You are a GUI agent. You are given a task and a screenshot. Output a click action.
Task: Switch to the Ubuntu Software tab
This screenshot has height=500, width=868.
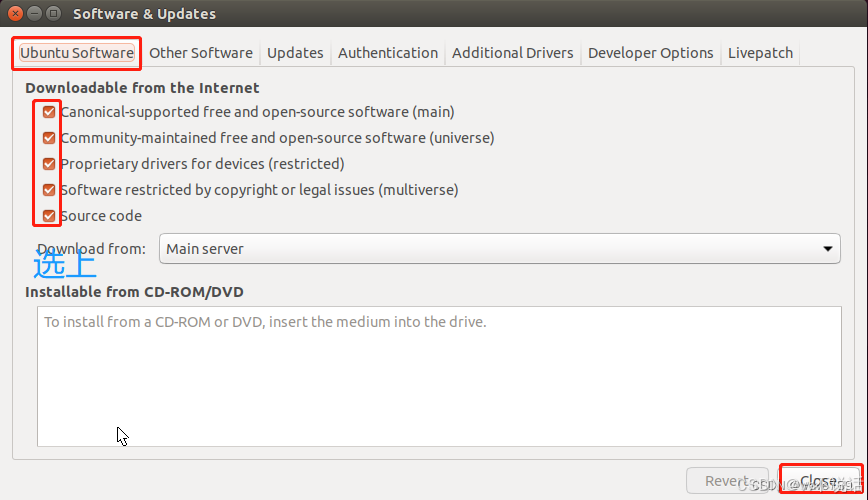click(x=76, y=53)
